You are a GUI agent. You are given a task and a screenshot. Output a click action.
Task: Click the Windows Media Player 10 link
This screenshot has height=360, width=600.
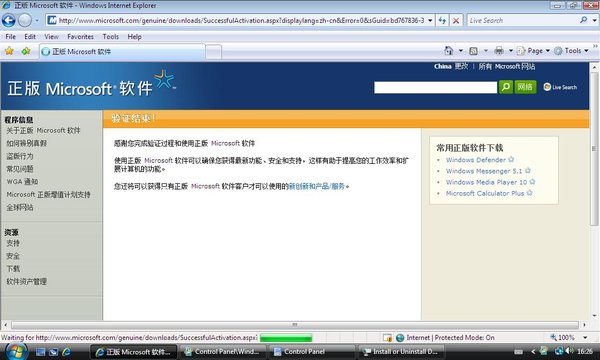coord(486,182)
